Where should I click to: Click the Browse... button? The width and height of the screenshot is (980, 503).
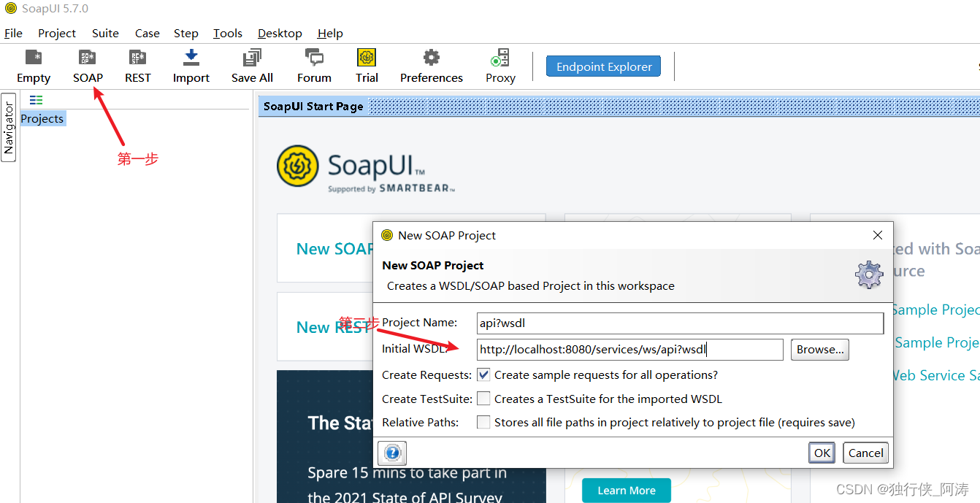point(819,349)
